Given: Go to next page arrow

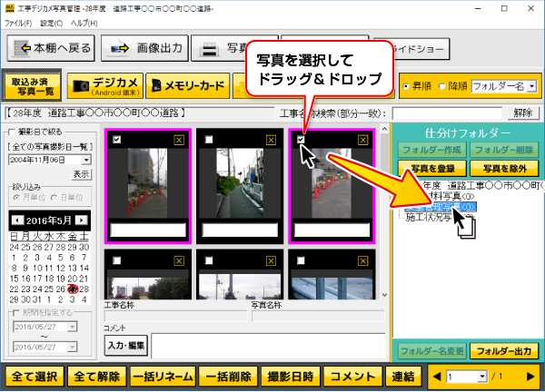Looking at the screenshot, I should (x=530, y=377).
